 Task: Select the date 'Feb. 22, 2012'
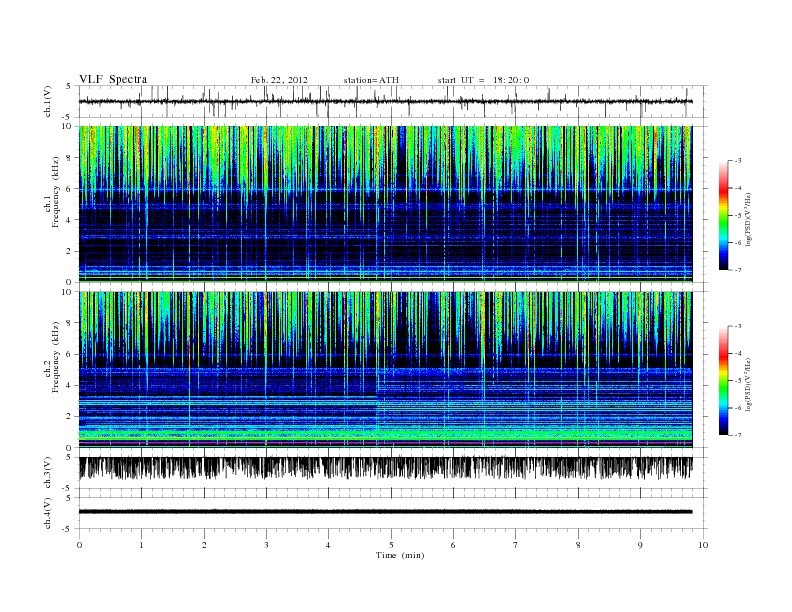pyautogui.click(x=279, y=80)
